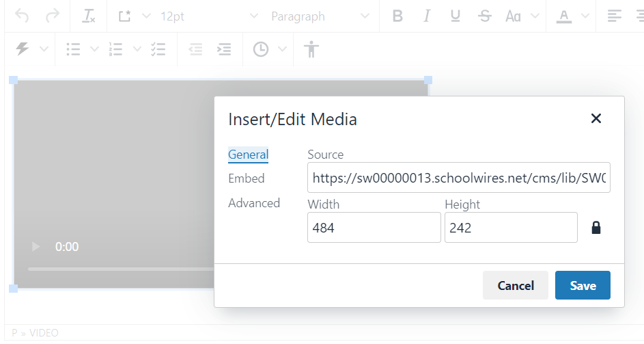Save the media settings

pos(583,285)
